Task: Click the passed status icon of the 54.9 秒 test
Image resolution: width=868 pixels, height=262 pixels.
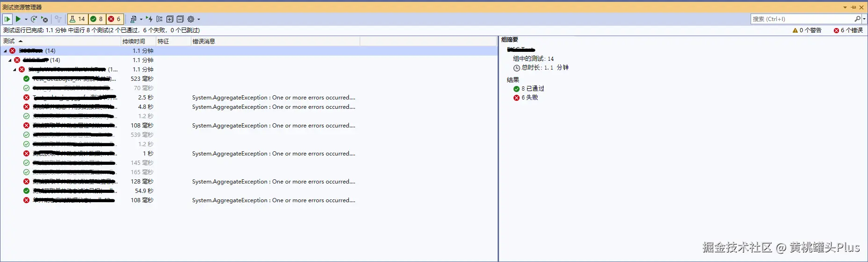Action: [26, 191]
